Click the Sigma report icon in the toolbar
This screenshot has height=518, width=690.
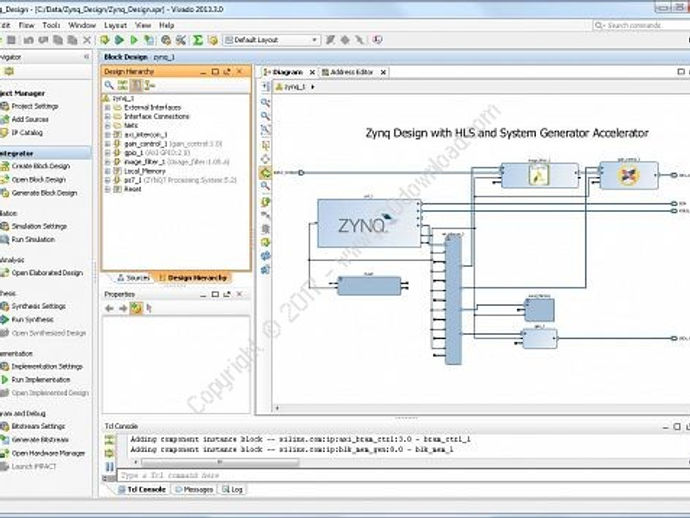pyautogui.click(x=198, y=40)
